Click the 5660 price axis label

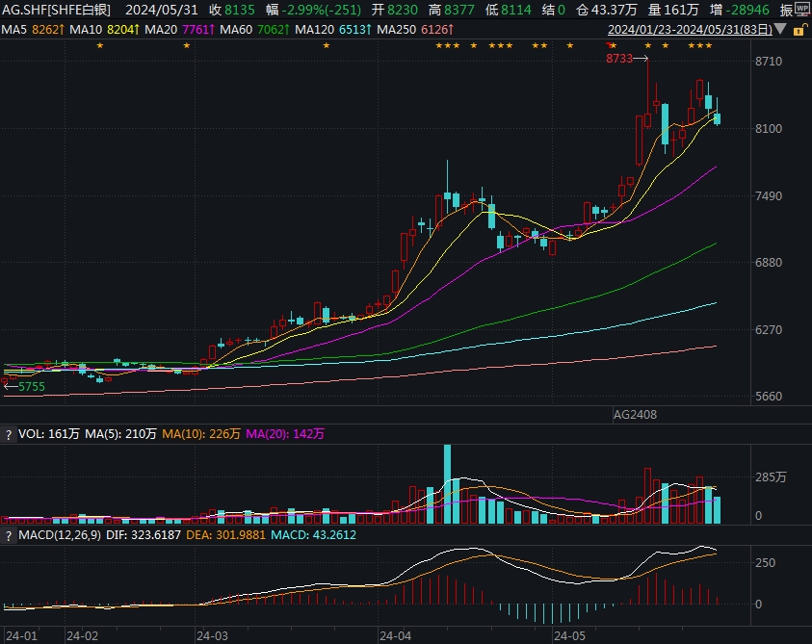pos(769,396)
